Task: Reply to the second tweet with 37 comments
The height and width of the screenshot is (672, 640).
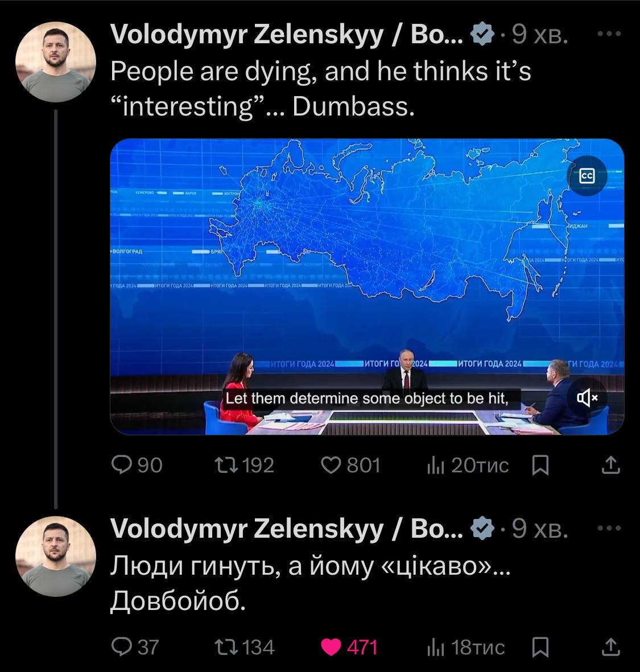Action: 122,647
